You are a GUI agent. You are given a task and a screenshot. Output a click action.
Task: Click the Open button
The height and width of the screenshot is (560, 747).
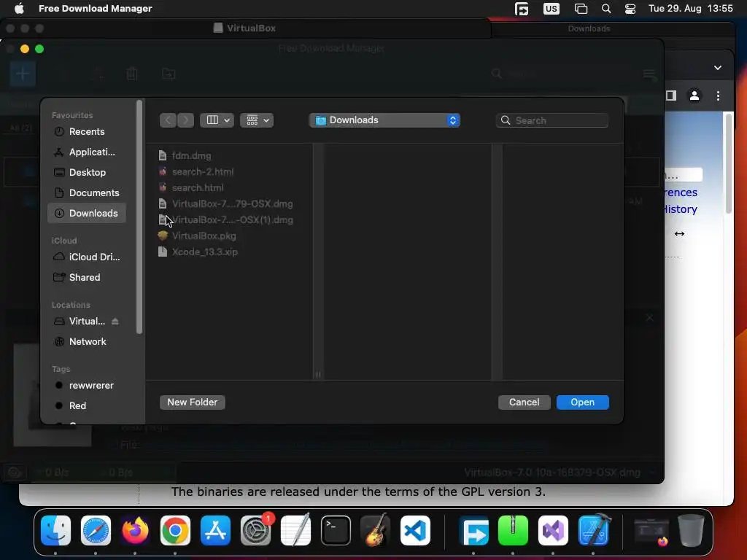point(583,402)
